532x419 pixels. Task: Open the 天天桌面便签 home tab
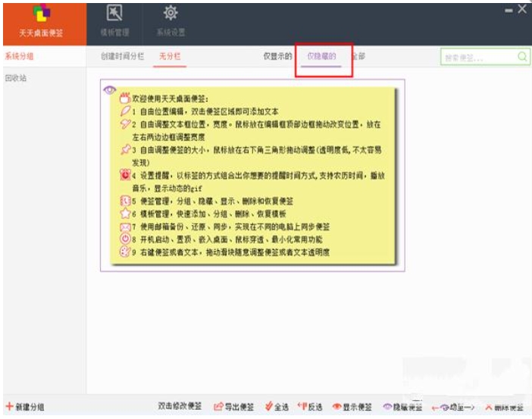[x=45, y=23]
